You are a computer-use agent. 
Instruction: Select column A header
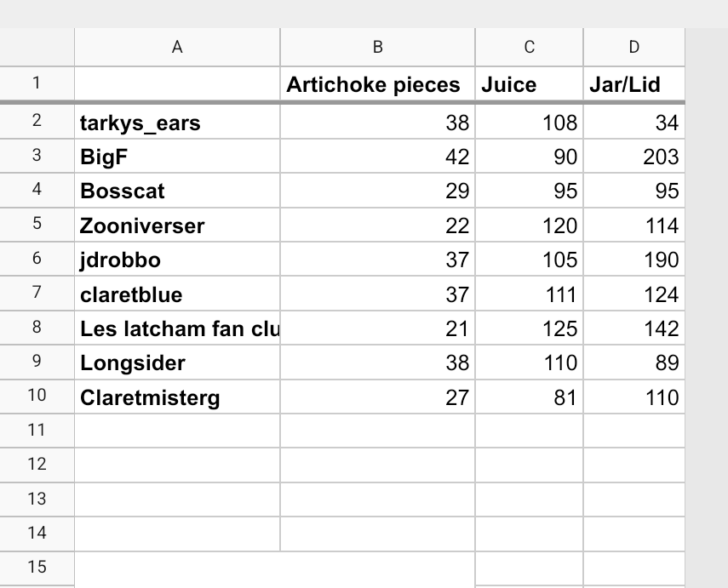click(177, 48)
